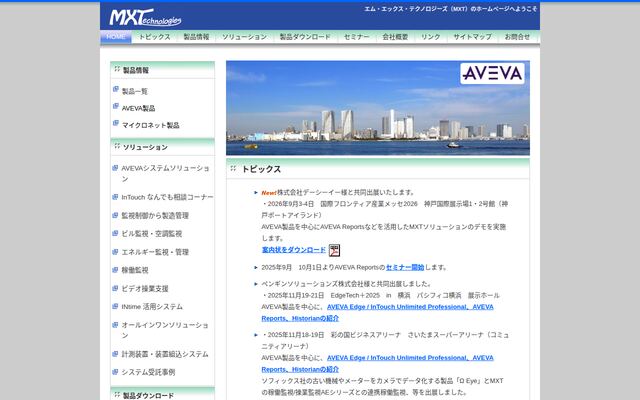The width and height of the screenshot is (640, 400).
Task: Click the 製品情報 sidebar heading
Action: tap(136, 70)
